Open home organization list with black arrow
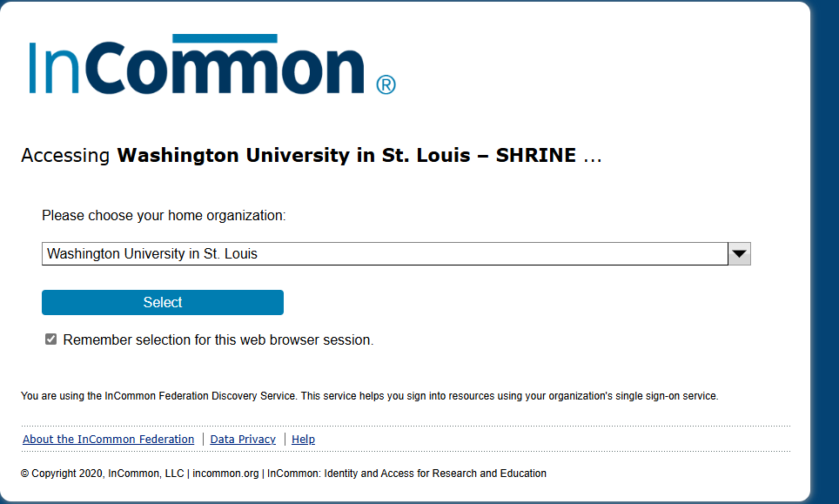The image size is (839, 504). 740,253
